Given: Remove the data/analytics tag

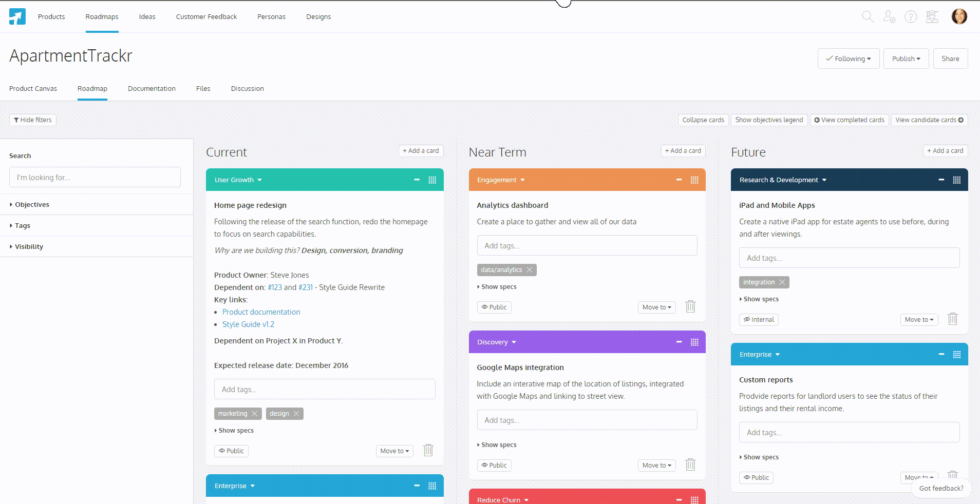Looking at the screenshot, I should tap(530, 270).
